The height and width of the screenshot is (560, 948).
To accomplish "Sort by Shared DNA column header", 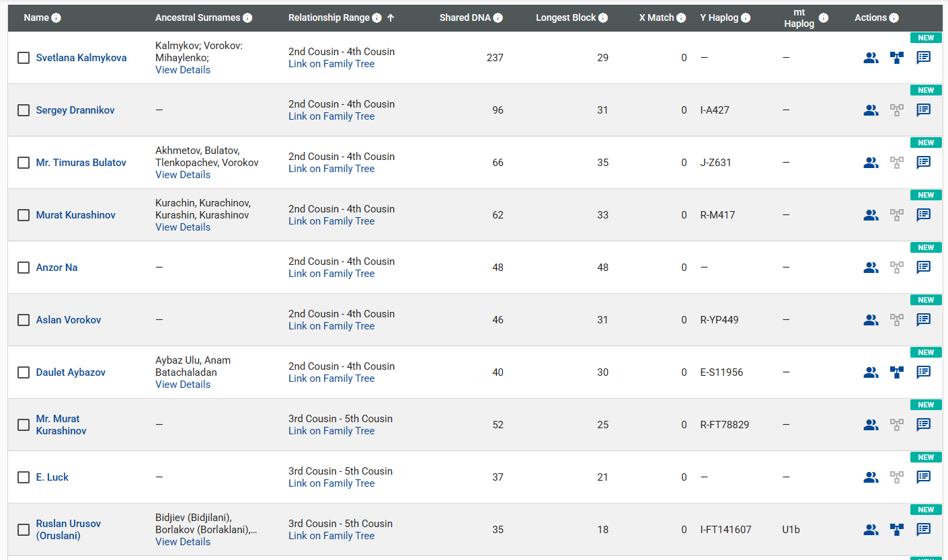I will [465, 18].
